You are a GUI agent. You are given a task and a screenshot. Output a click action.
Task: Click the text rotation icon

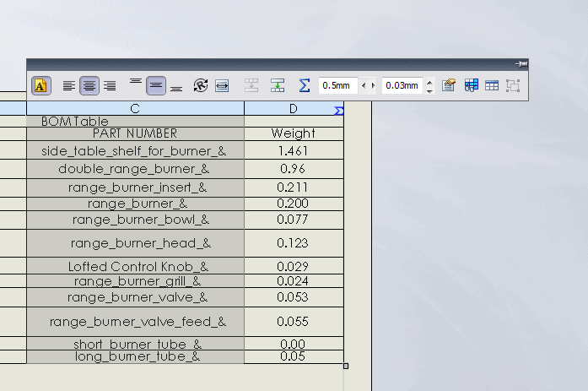[201, 85]
